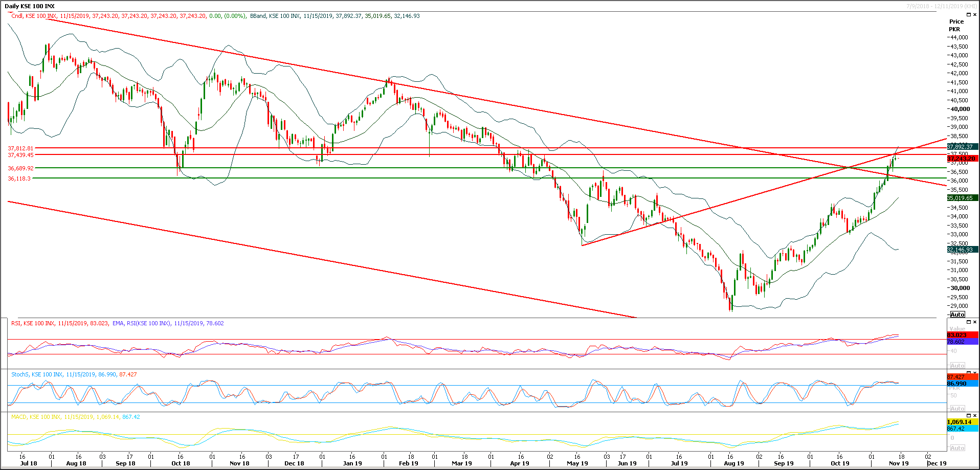The height and width of the screenshot is (470, 980).
Task: Click Auto scale on the MACD axis
Action: pyautogui.click(x=957, y=448)
